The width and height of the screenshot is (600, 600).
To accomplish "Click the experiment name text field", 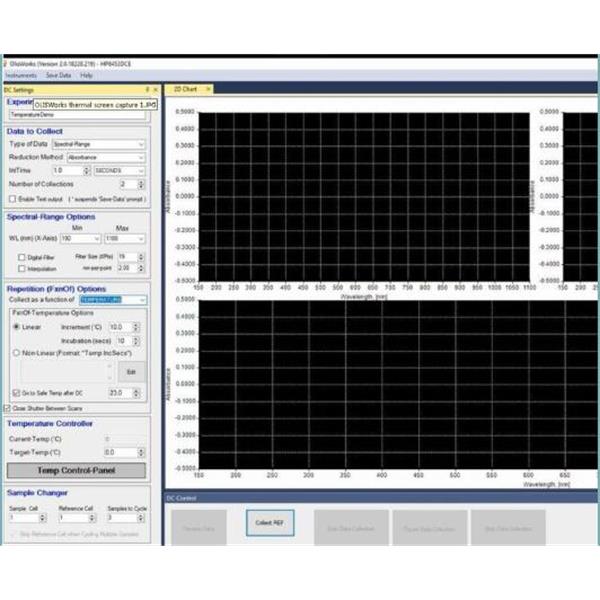I will tap(77, 115).
